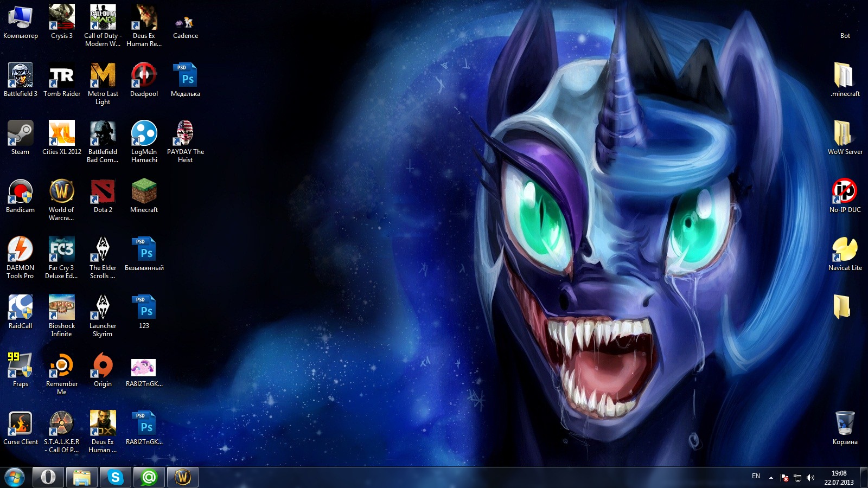
Task: Select RA8I2TnGK PSD file icon
Action: click(144, 429)
